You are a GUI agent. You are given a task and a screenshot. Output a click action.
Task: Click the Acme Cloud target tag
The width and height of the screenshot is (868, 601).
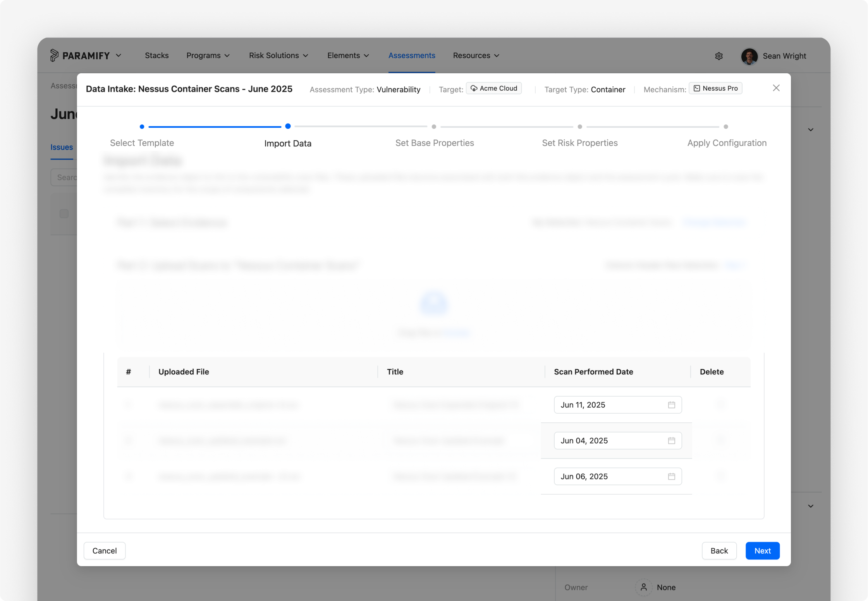coord(493,88)
